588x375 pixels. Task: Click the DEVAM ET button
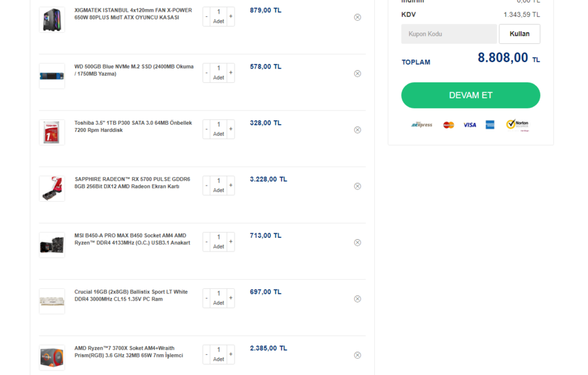click(x=470, y=95)
